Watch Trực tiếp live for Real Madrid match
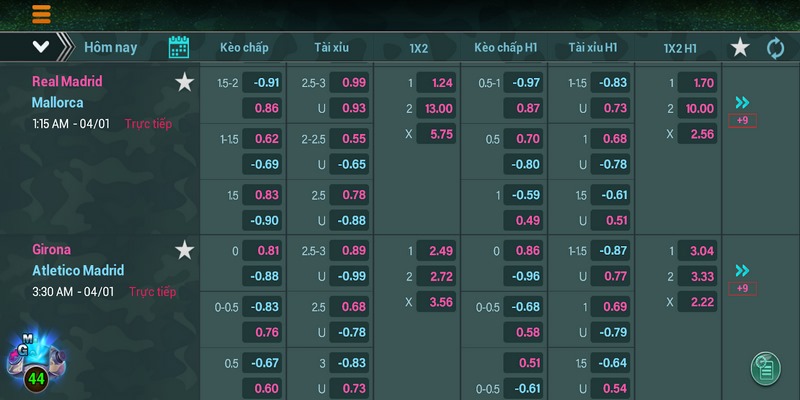Viewport: 800px width, 400px height. click(148, 124)
